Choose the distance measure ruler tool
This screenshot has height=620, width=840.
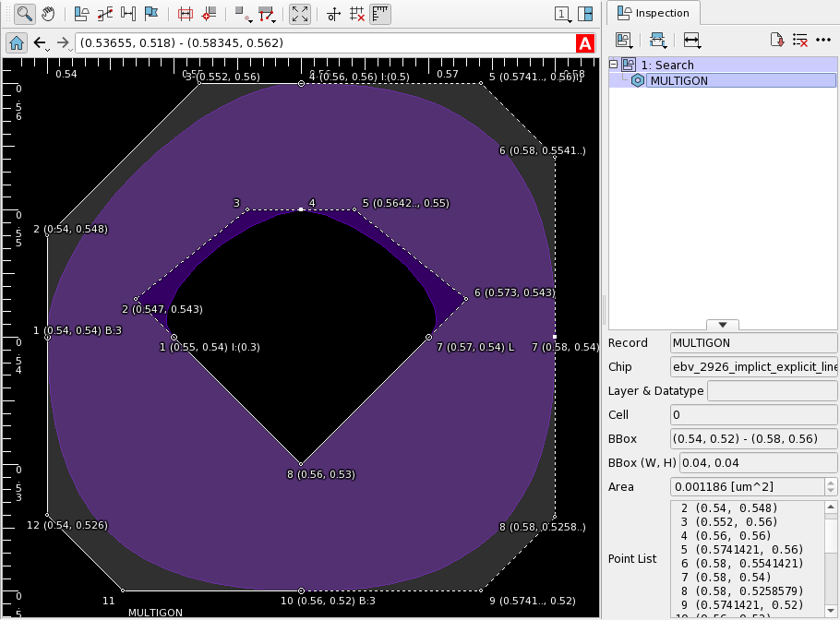click(128, 14)
